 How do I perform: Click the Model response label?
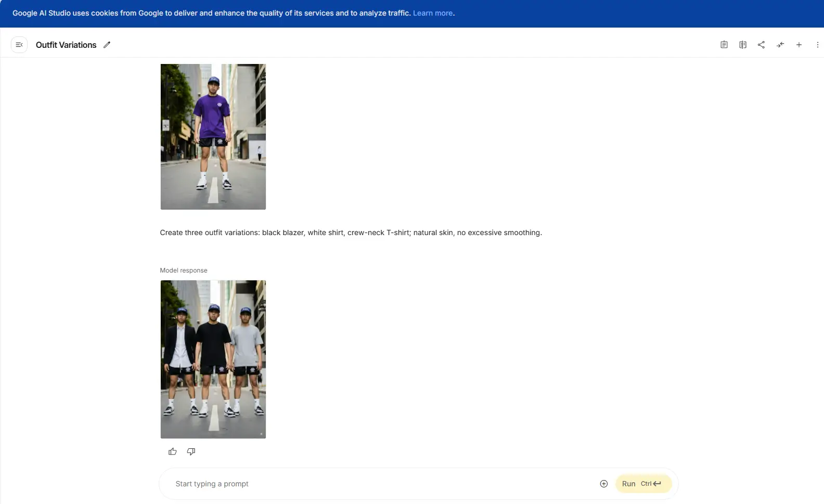pyautogui.click(x=184, y=270)
